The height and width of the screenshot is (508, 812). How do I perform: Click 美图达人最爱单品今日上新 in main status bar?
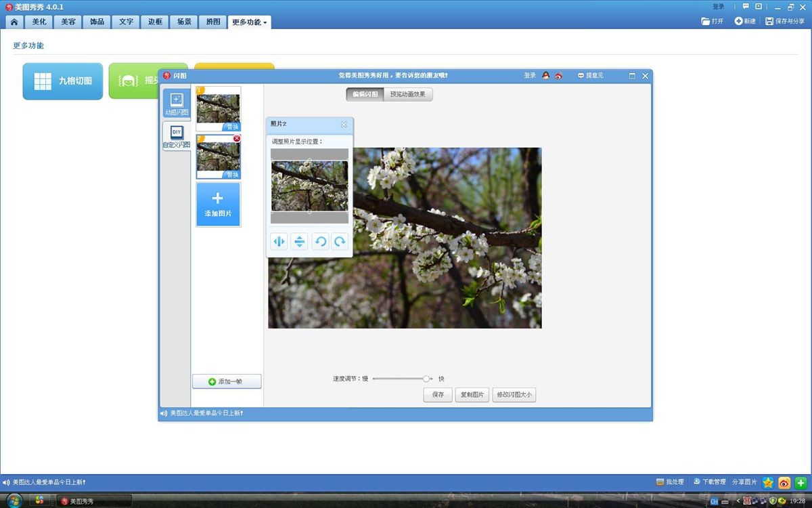49,482
